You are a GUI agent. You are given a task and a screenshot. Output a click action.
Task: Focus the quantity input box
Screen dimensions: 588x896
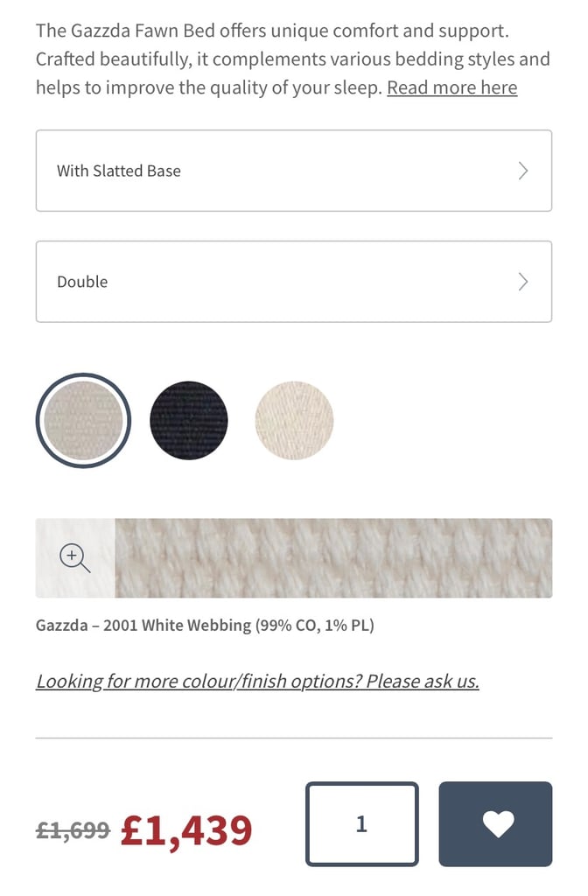[361, 824]
